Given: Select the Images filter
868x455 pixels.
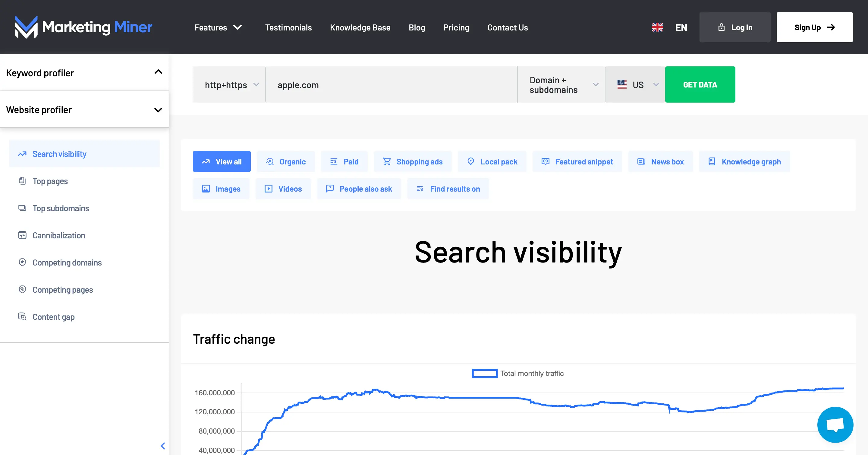Looking at the screenshot, I should [x=221, y=189].
